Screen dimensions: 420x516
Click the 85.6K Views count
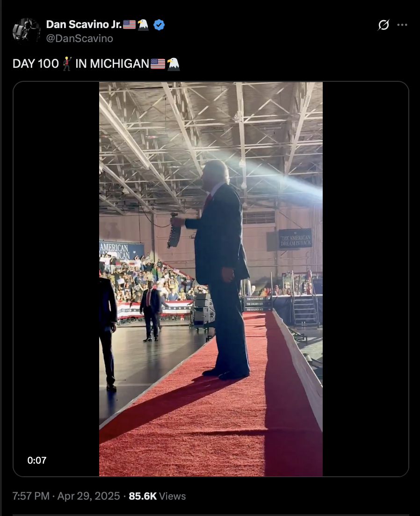pos(157,496)
